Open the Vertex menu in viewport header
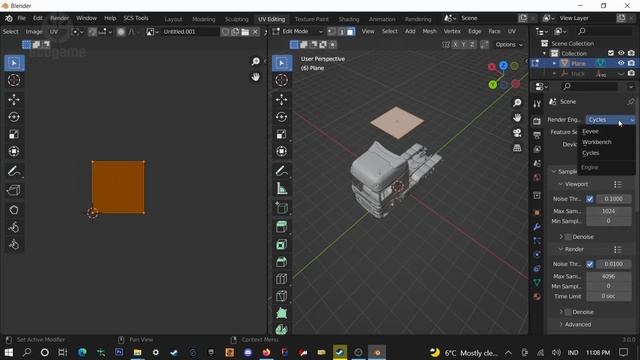 (x=452, y=31)
